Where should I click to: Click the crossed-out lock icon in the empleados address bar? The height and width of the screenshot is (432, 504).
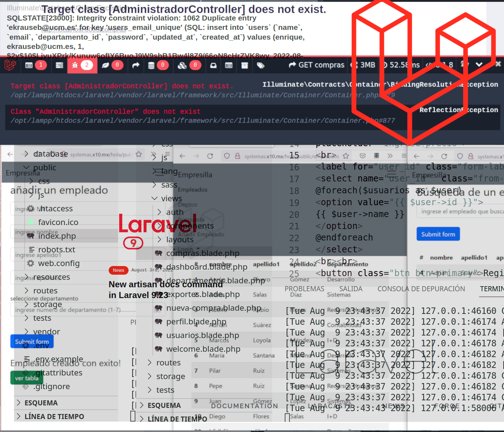tap(238, 156)
